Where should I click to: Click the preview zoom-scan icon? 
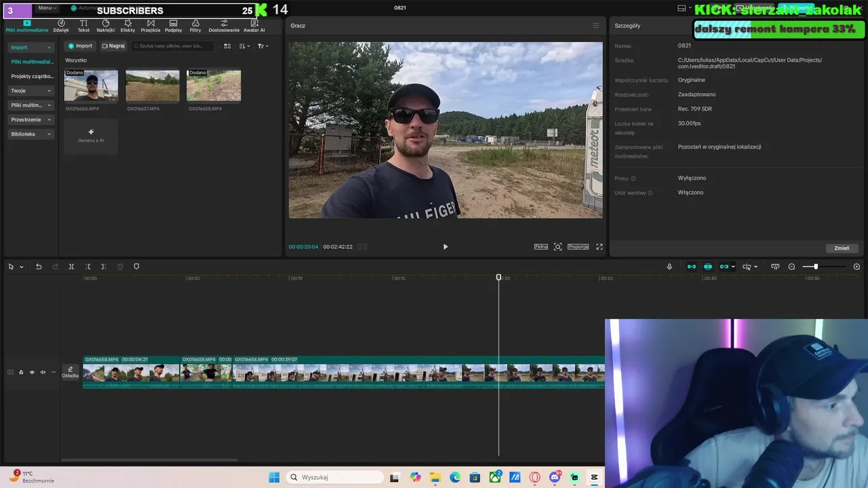558,247
